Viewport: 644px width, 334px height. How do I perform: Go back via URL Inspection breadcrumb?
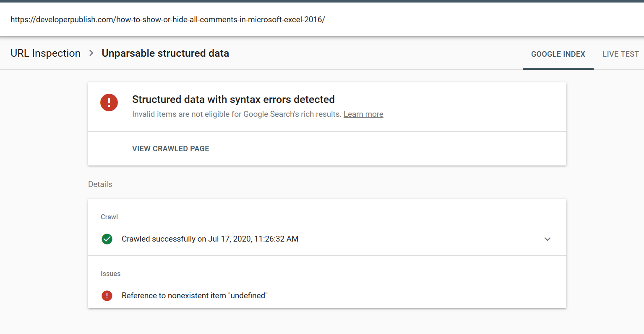45,53
